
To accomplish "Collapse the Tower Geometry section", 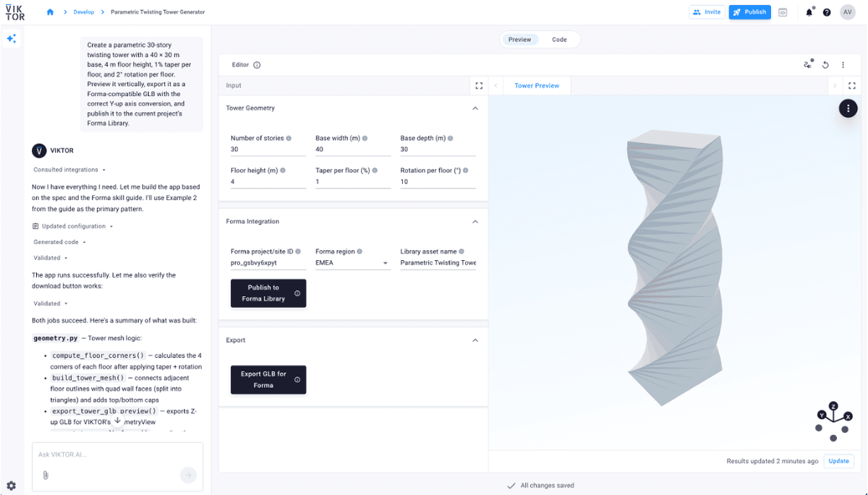I will coord(475,108).
